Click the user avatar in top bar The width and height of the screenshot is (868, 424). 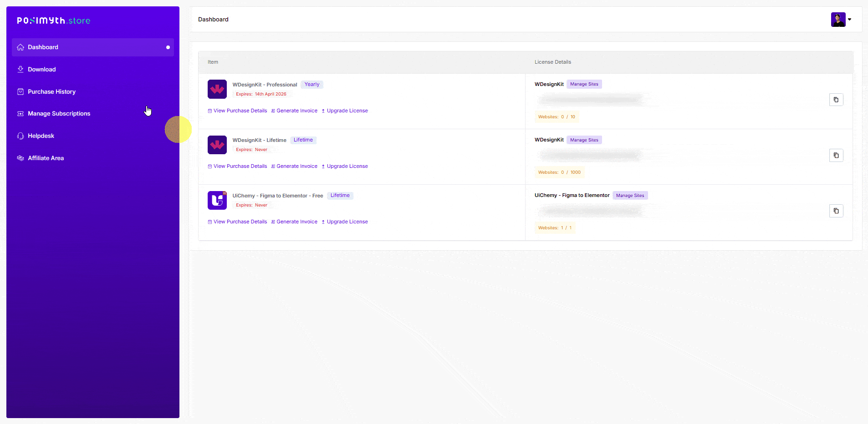[x=838, y=20]
